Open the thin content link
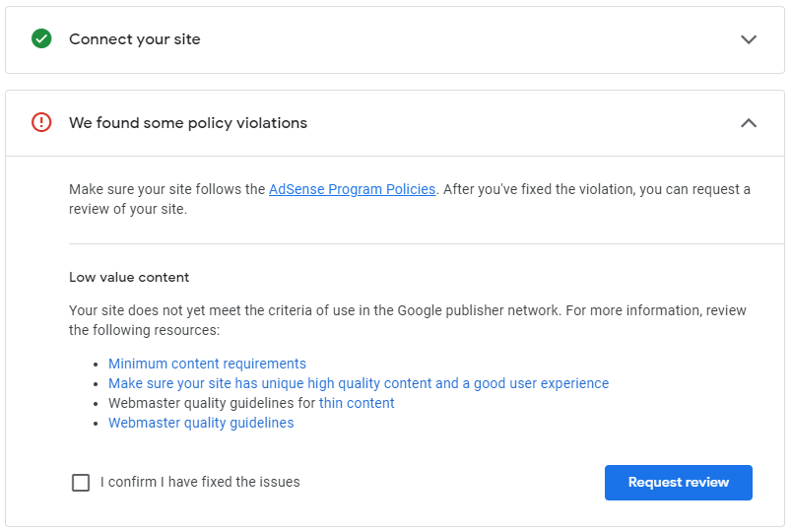791x532 pixels. coord(357,403)
